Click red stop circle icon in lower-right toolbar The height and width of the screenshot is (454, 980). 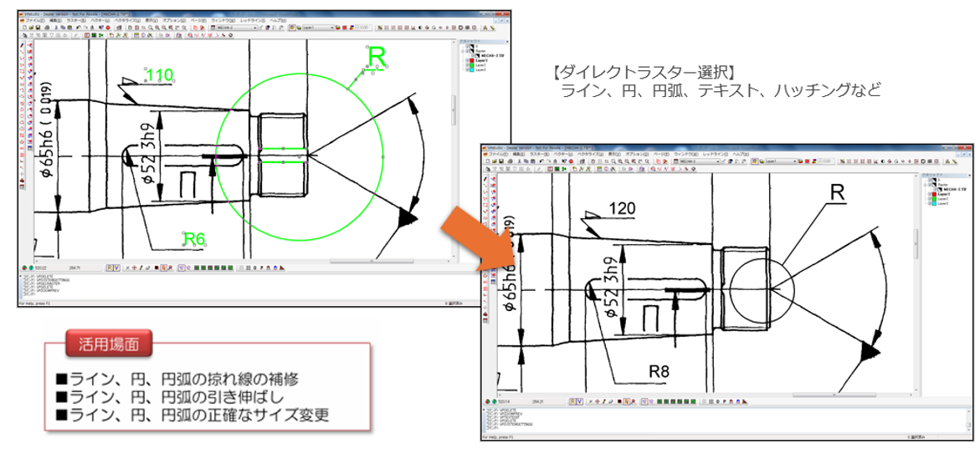pos(572,161)
